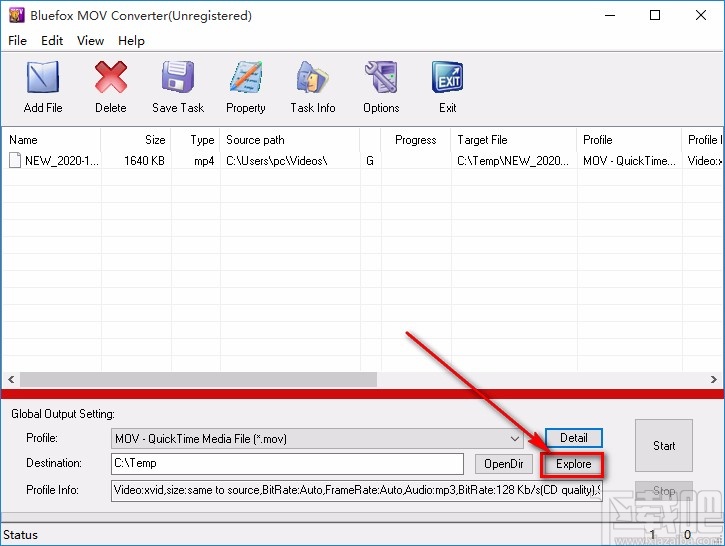Screen dimensions: 725x546
Task: Click the file icon beside NEW_2020-1...
Action: pos(15,160)
